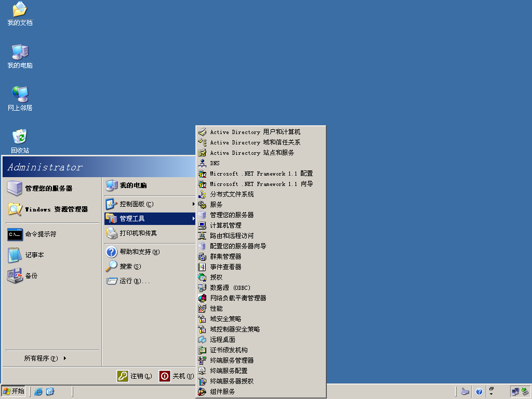Click the 分布式文件系统 icon
Viewport: 532px width, 399px height.
202,194
